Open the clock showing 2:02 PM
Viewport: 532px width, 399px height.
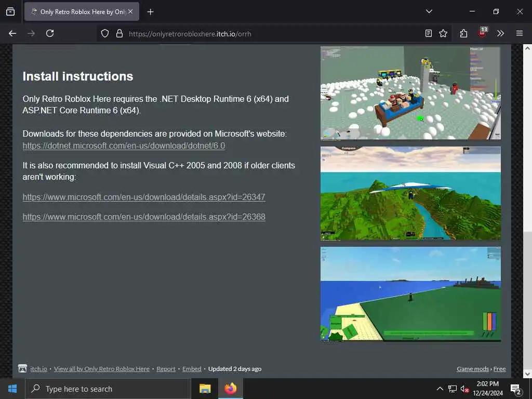coord(487,389)
